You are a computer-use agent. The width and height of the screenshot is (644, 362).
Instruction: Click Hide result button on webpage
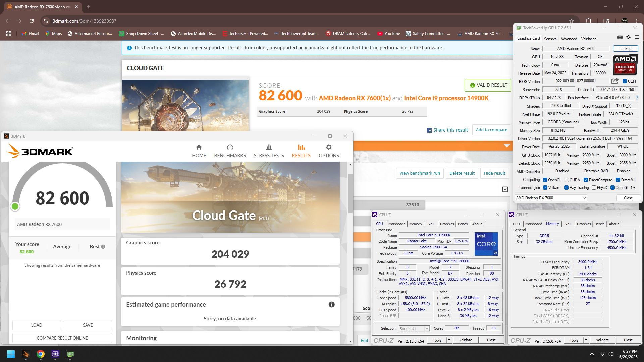click(x=494, y=173)
